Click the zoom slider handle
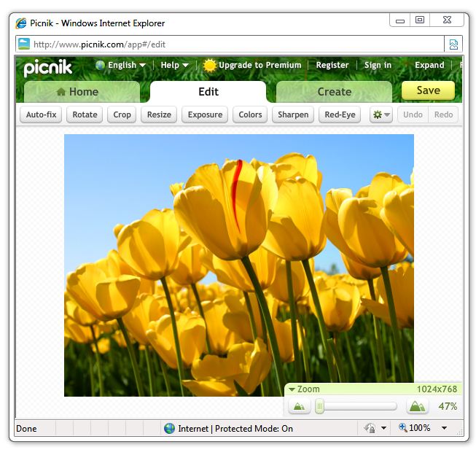Image resolution: width=476 pixels, height=455 pixels. tap(319, 407)
